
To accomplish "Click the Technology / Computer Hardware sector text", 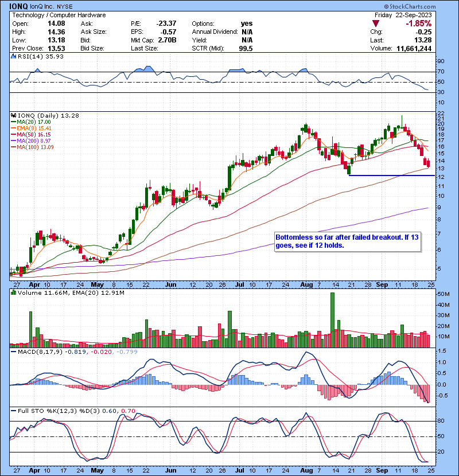I will coord(59,15).
